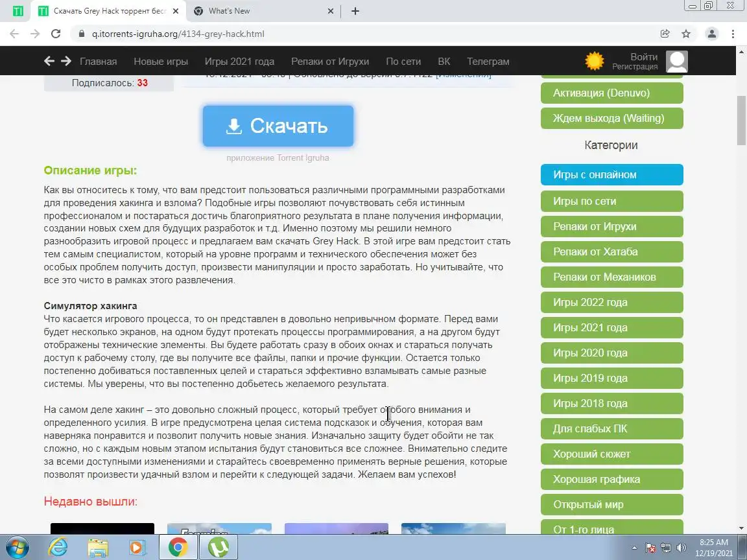Screen dimensions: 747x560
Task: Click the page vertical scrollbar thumb
Action: [x=742, y=120]
